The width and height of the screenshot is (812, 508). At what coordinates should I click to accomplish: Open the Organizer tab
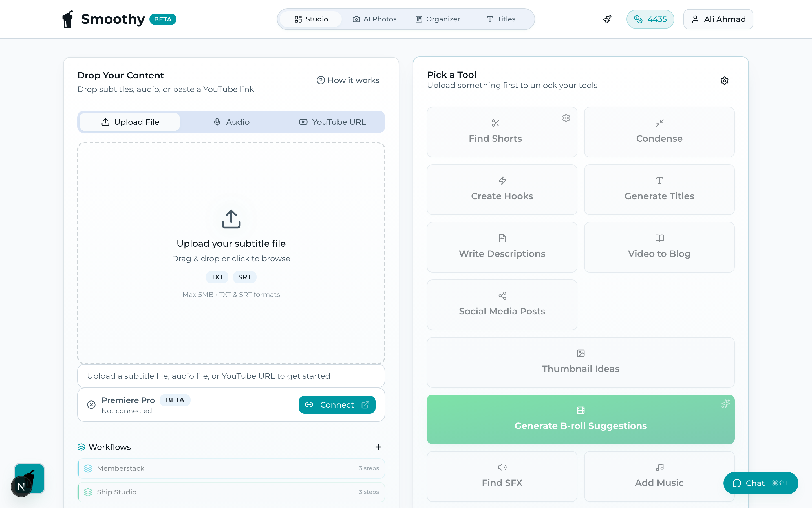438,19
